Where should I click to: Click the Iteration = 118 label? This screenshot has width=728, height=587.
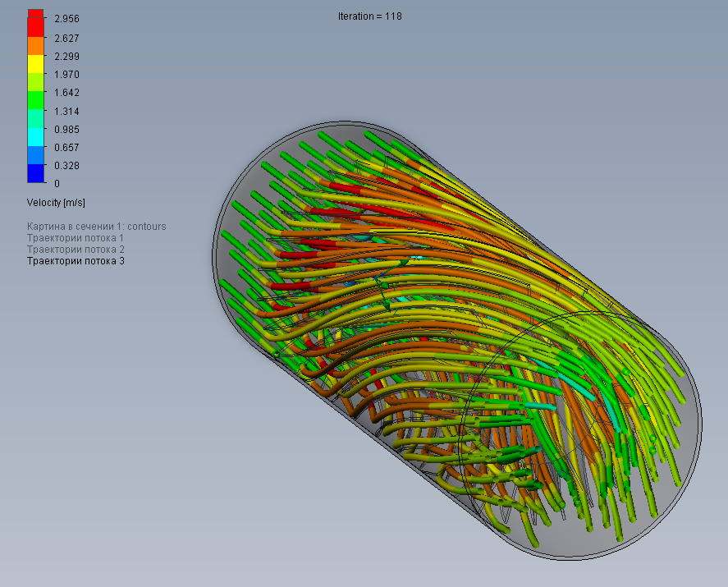point(370,16)
